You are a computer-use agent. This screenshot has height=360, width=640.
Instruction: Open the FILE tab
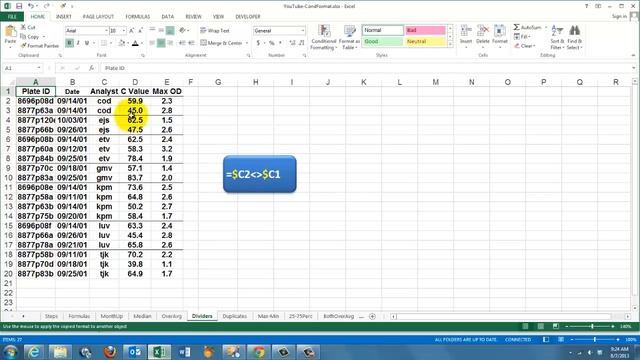(x=12, y=17)
